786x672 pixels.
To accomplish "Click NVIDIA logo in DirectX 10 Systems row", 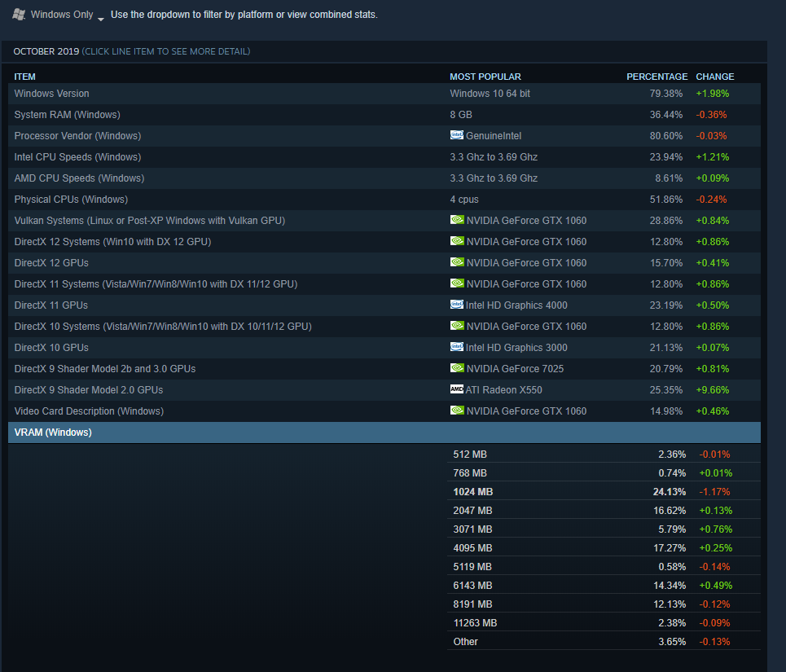I will point(457,325).
